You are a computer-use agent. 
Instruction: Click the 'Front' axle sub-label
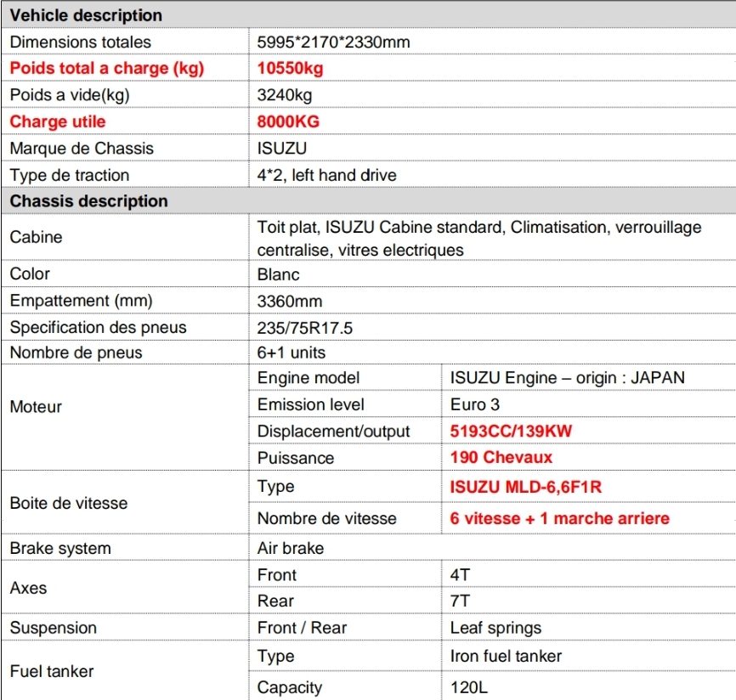[x=277, y=575]
